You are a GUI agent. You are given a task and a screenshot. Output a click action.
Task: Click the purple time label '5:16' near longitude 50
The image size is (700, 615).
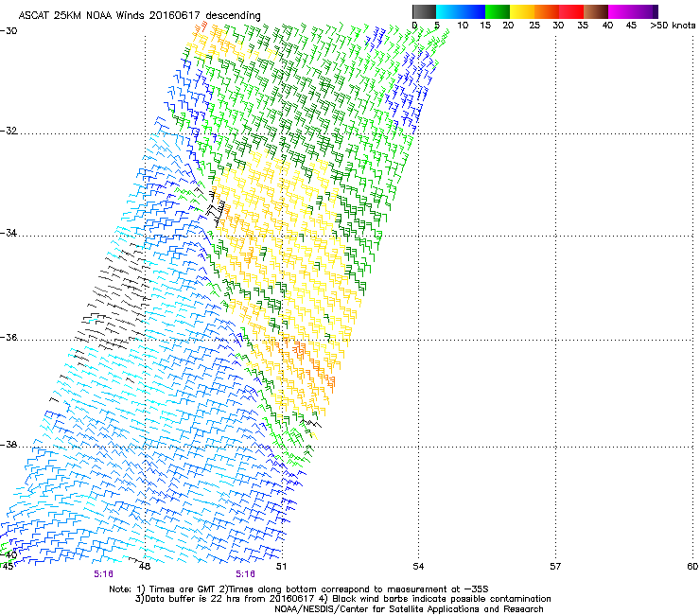click(x=246, y=574)
